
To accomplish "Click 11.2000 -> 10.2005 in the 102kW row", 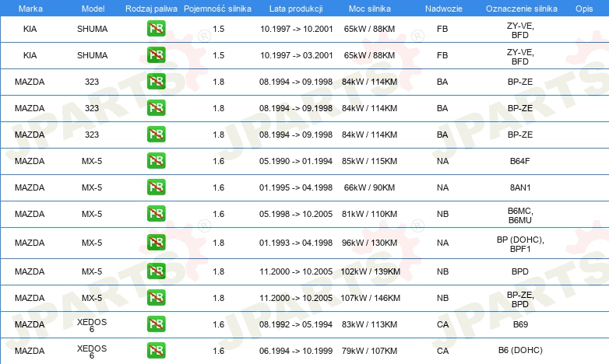I will click(296, 271).
